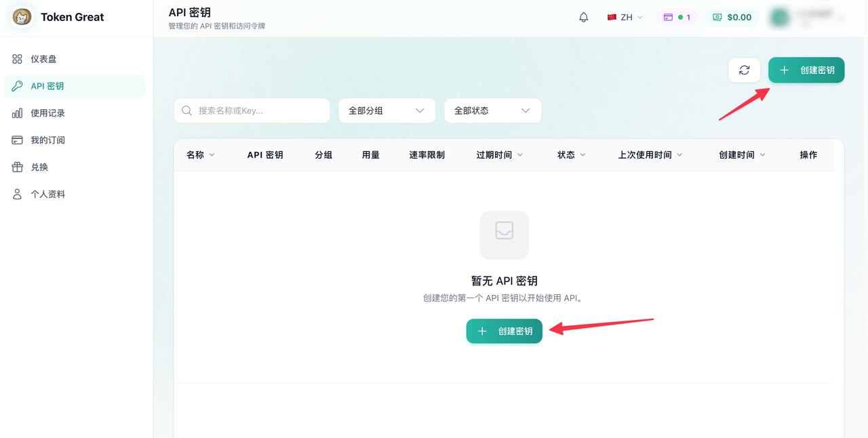Click the 搜索名称或Key search field
This screenshot has width=868, height=438.
click(x=252, y=111)
